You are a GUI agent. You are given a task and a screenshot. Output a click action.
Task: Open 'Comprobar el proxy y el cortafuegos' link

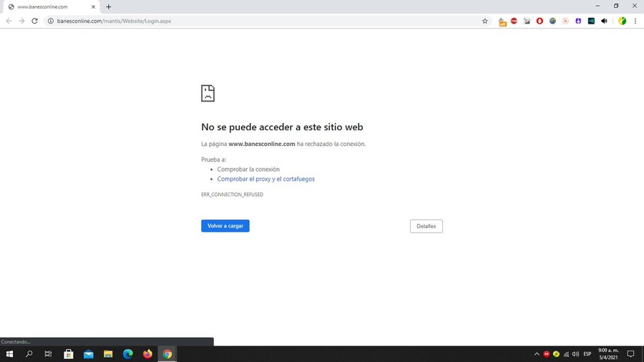coord(265,179)
